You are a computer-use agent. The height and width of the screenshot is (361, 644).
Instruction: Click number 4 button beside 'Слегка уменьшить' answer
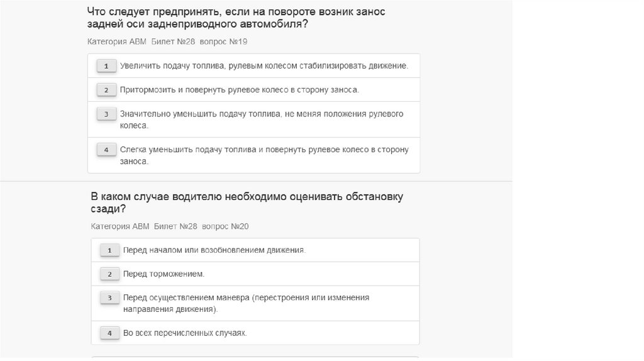click(x=106, y=150)
